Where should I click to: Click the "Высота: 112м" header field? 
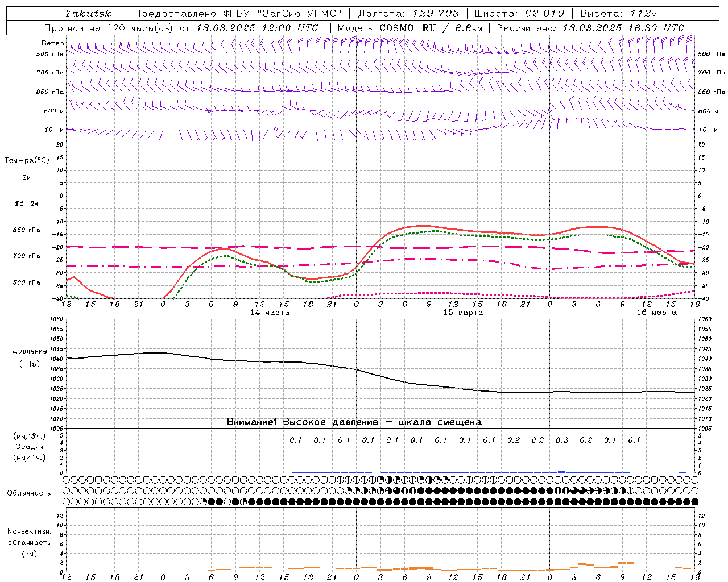click(x=619, y=14)
